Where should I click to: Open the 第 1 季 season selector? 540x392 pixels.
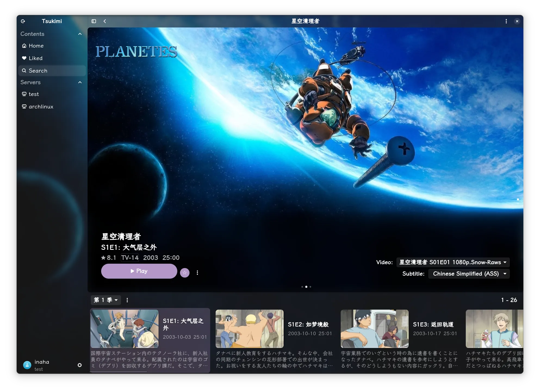106,300
